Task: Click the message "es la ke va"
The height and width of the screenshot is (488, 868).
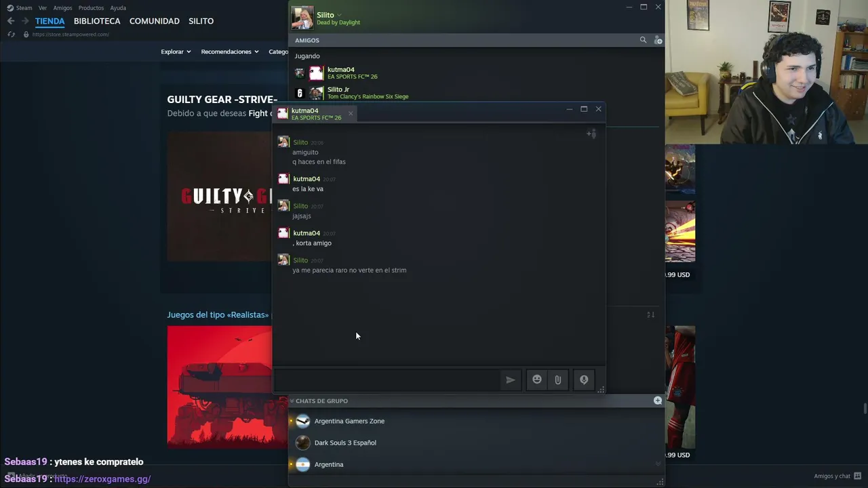Action: pos(308,189)
